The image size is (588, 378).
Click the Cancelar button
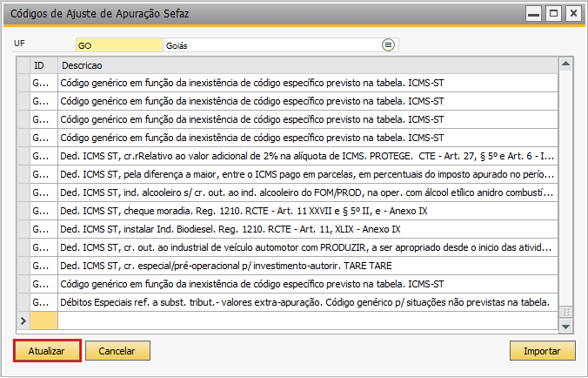click(x=117, y=351)
